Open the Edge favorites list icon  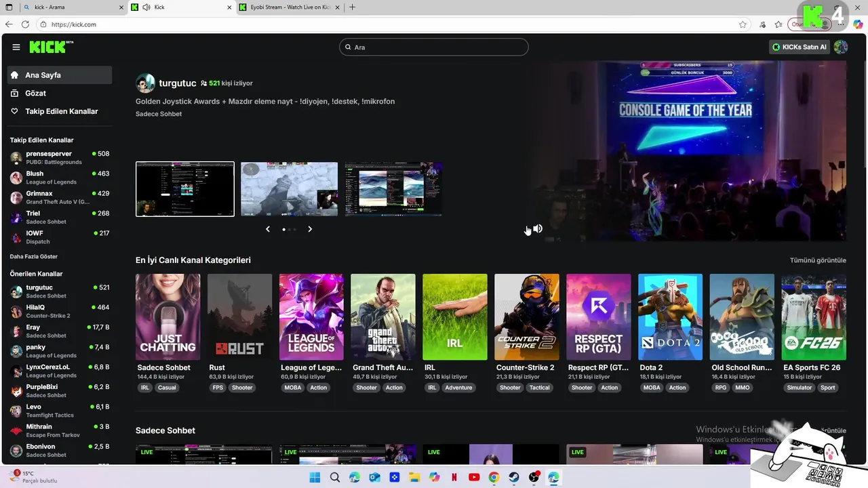pos(778,24)
